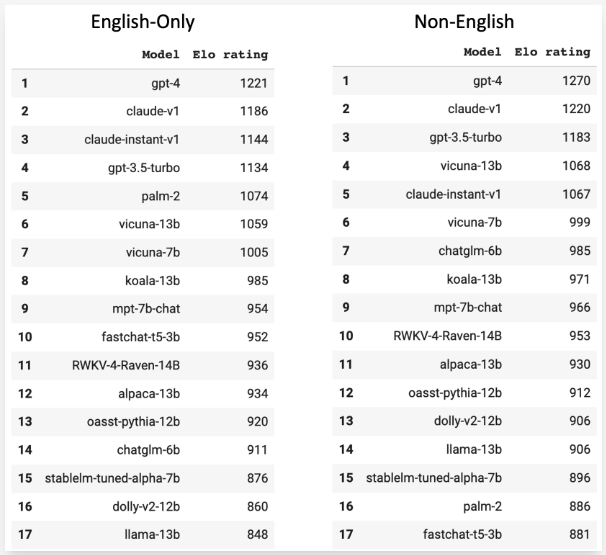
Task: Click the 999 rating for vicuna-7b
Action: click(x=580, y=222)
